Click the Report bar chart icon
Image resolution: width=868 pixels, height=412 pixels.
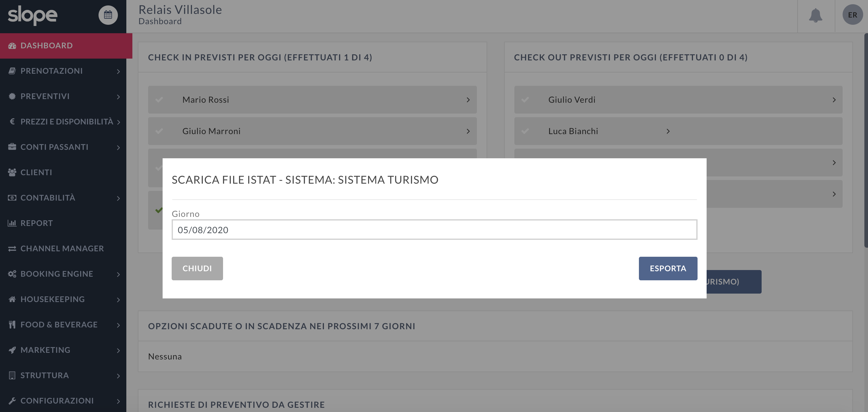(x=12, y=223)
